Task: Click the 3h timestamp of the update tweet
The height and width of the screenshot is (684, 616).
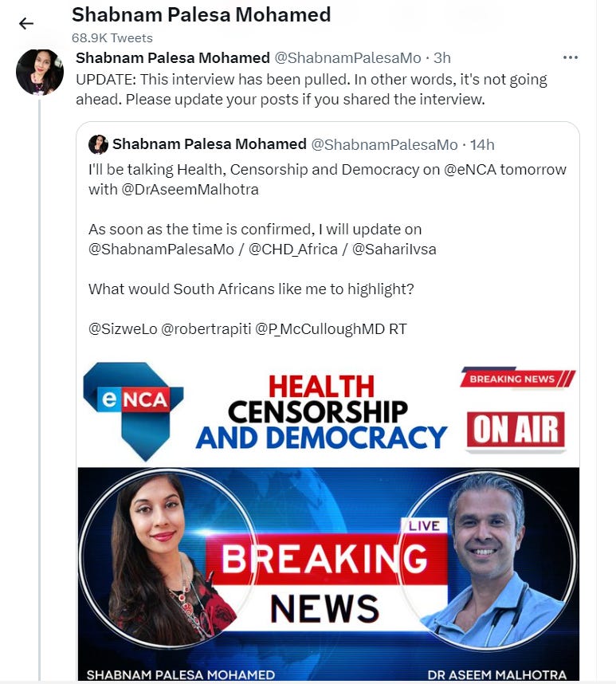Action: pyautogui.click(x=442, y=57)
